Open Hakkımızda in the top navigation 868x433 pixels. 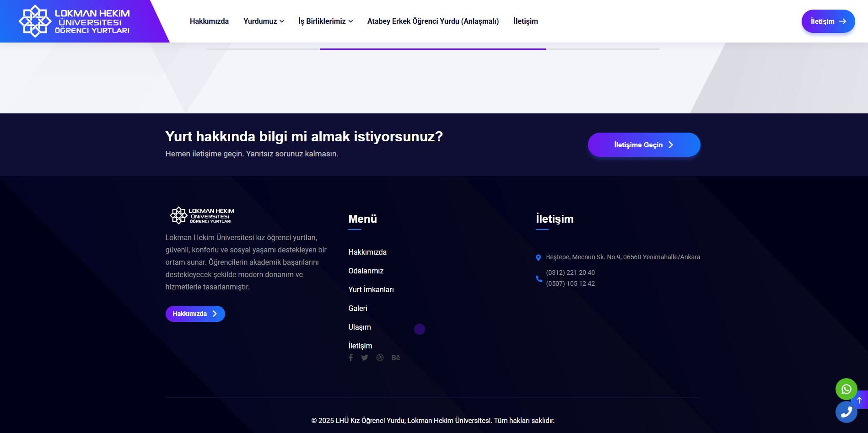point(209,21)
